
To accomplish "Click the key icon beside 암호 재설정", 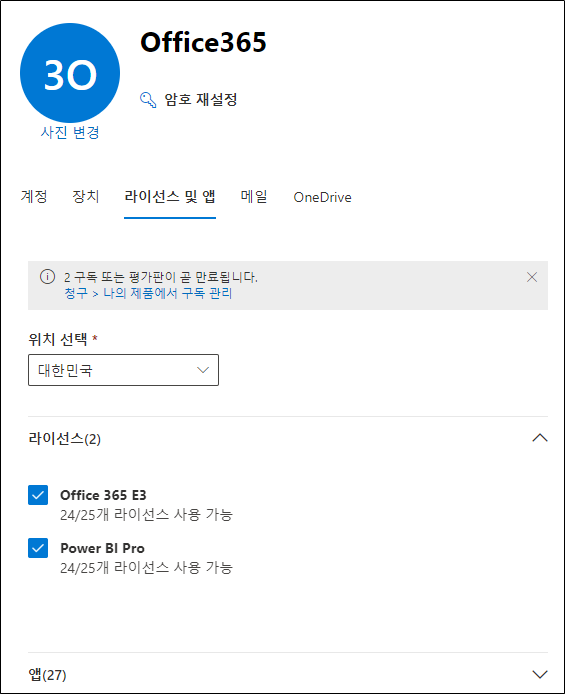I will click(x=148, y=100).
